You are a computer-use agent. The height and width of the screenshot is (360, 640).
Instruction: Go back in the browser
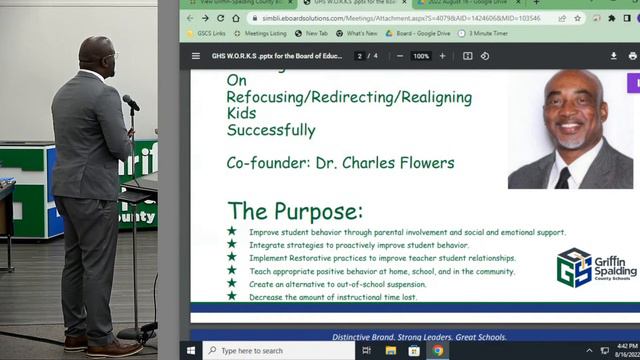click(x=190, y=18)
